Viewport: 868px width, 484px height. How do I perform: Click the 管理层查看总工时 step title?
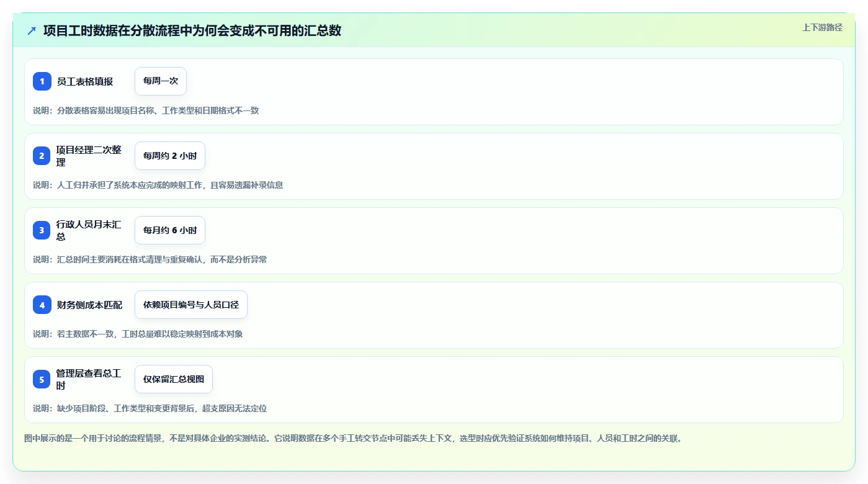89,379
